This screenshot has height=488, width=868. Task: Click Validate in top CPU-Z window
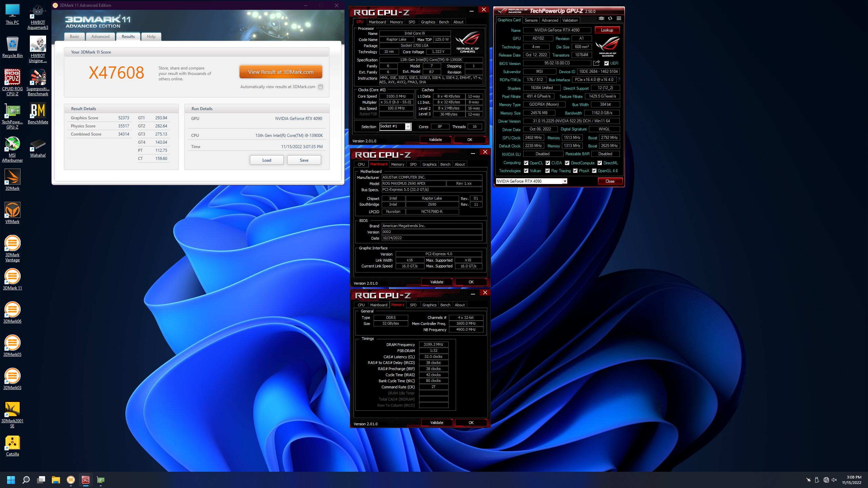[435, 140]
